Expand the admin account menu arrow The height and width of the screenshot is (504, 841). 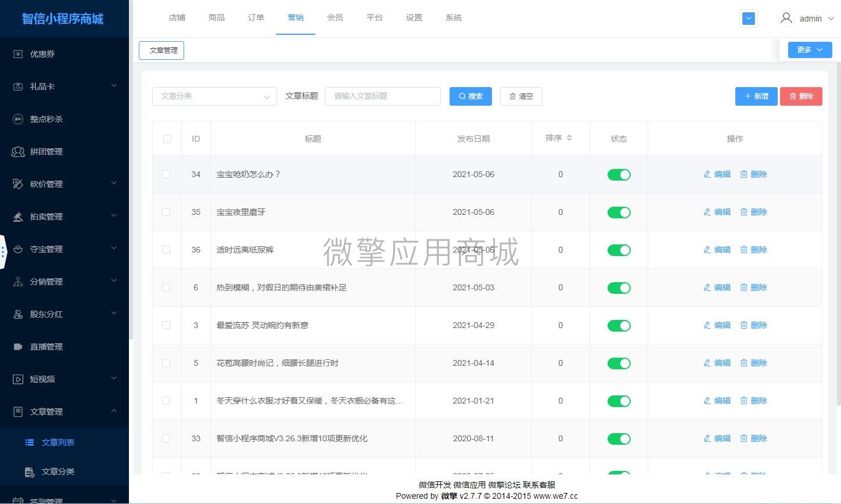(831, 19)
